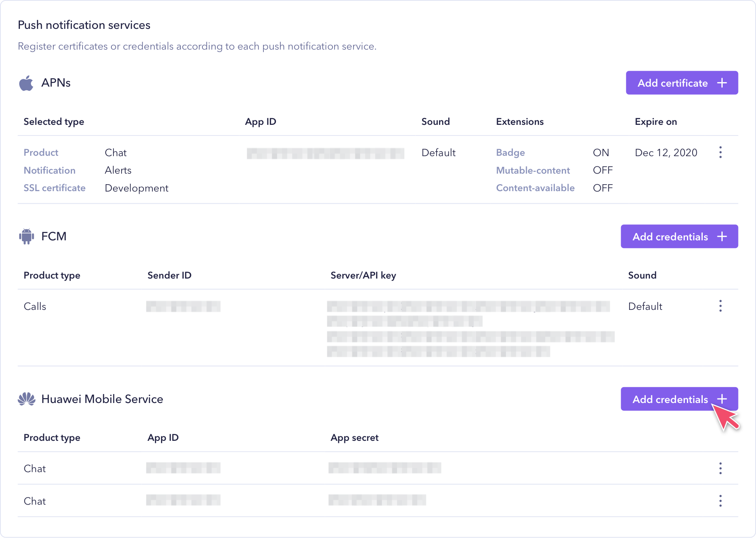Click the 'Default' sound value in APNs row

tap(439, 152)
